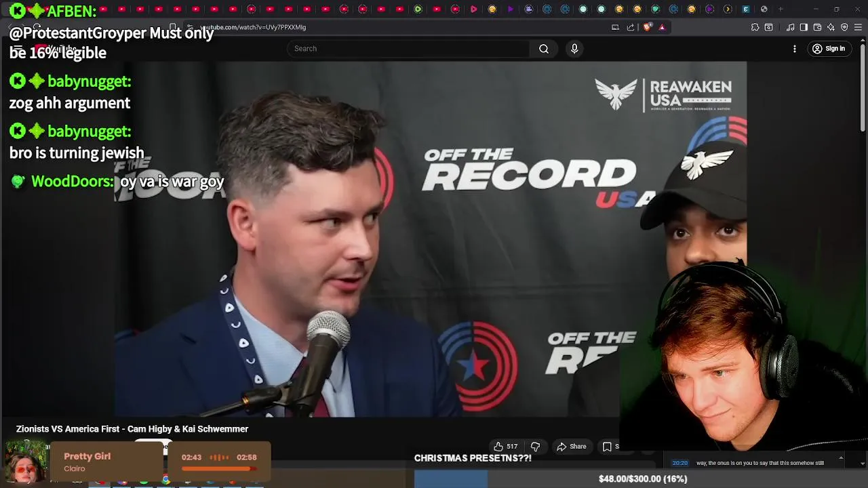
Task: Open the Brave Shields lion icon
Action: [x=647, y=27]
